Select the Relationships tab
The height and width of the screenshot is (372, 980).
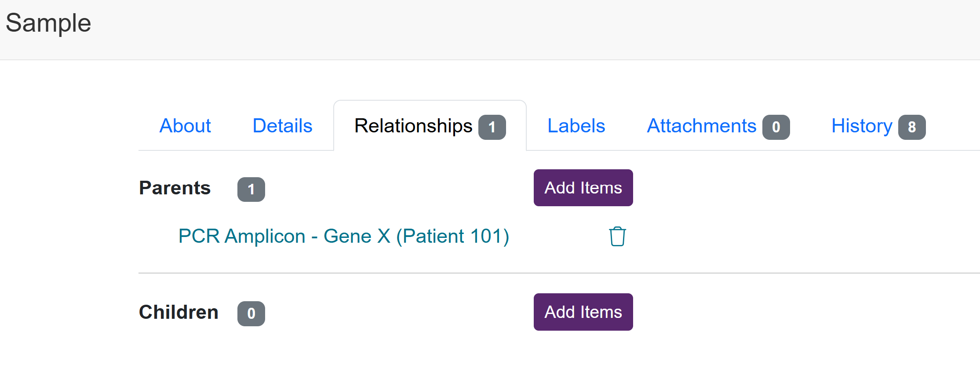coord(430,126)
